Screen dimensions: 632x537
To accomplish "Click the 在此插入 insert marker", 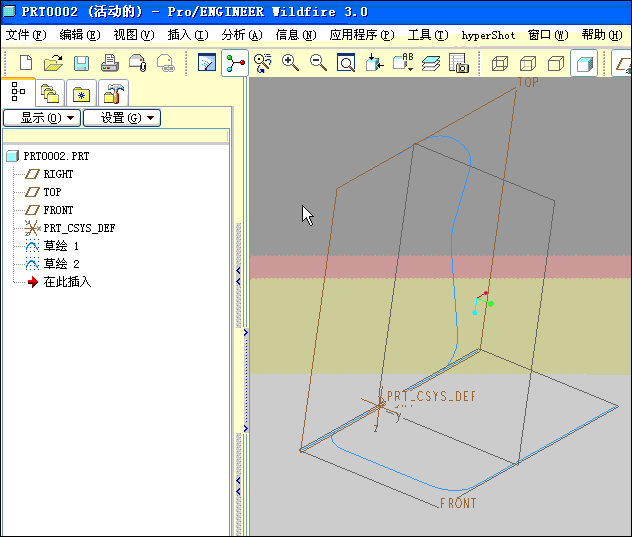I will [60, 282].
